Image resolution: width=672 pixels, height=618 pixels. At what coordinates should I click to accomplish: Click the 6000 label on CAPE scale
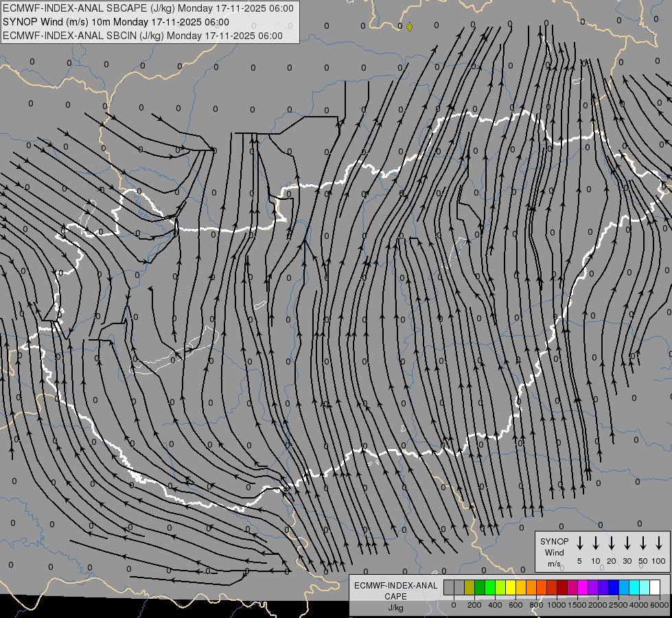click(x=660, y=605)
